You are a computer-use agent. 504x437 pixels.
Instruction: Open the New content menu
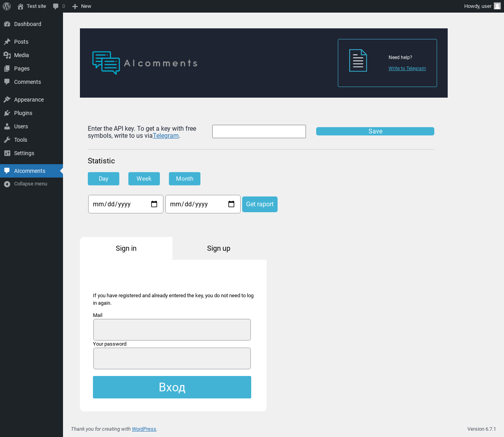point(82,6)
